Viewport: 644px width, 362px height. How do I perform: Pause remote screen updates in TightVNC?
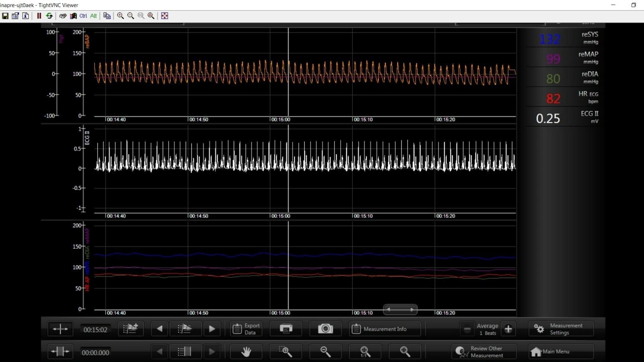click(39, 16)
